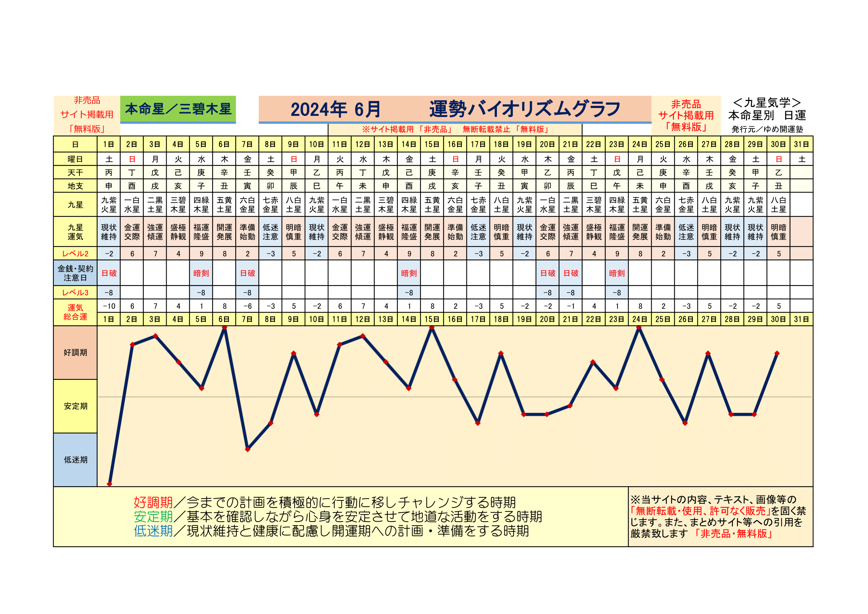Select the 安定期 yellow box beside graph

pyautogui.click(x=75, y=406)
